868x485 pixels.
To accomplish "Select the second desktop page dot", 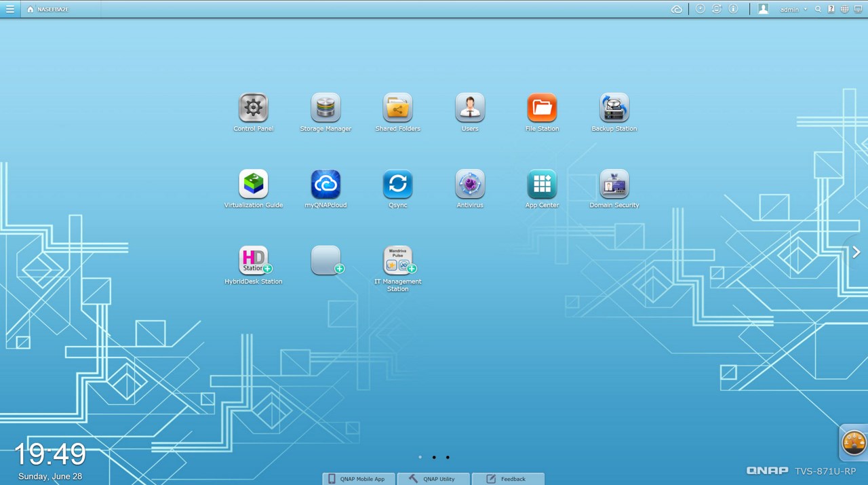I will click(434, 457).
